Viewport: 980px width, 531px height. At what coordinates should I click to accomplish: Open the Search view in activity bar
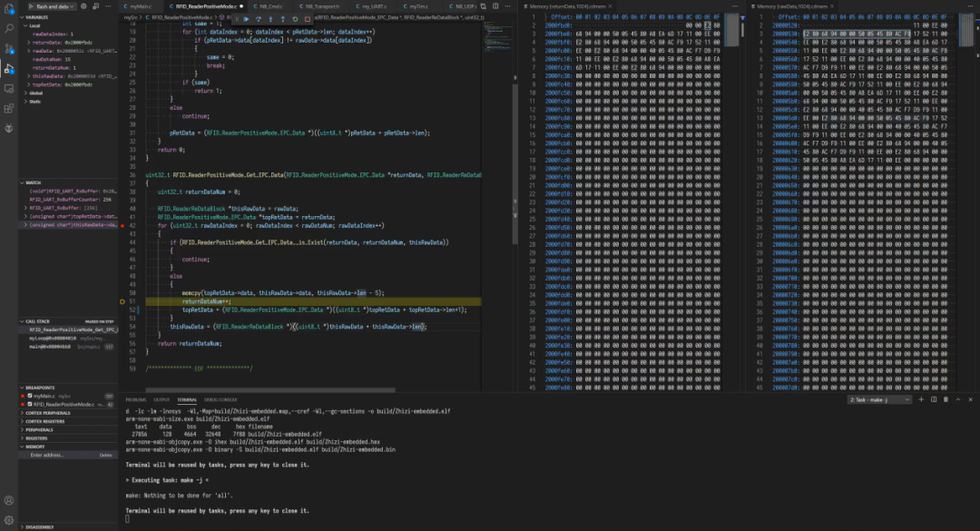9,26
